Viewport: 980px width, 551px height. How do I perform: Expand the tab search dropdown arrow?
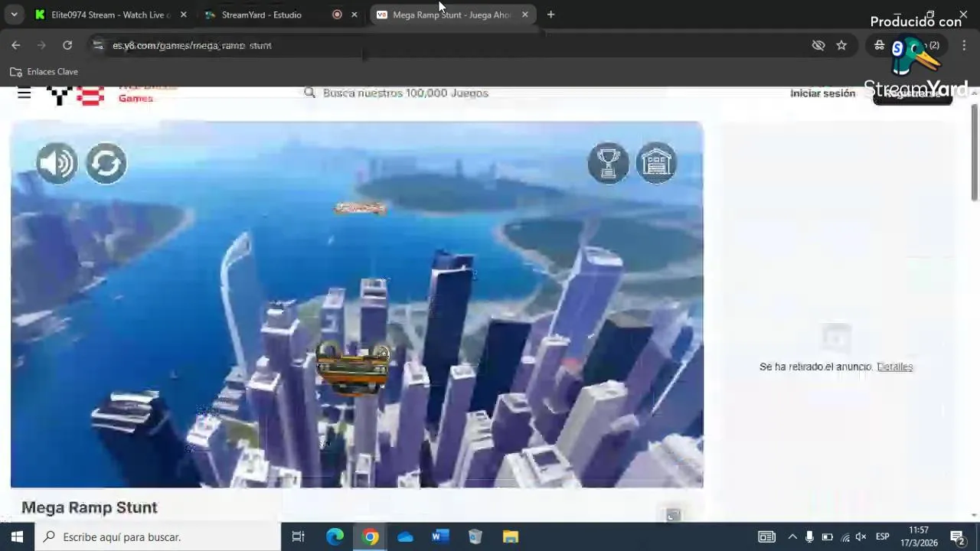(14, 15)
